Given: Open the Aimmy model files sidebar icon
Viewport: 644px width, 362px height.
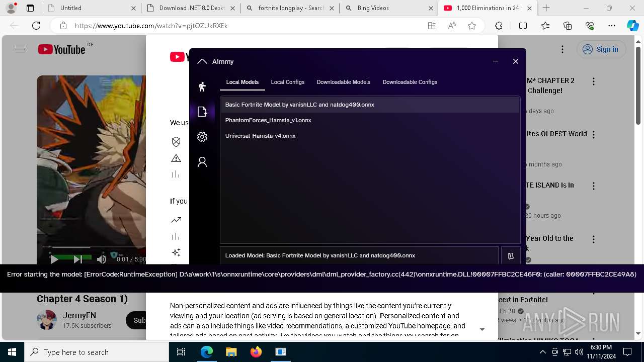Looking at the screenshot, I should tap(202, 112).
